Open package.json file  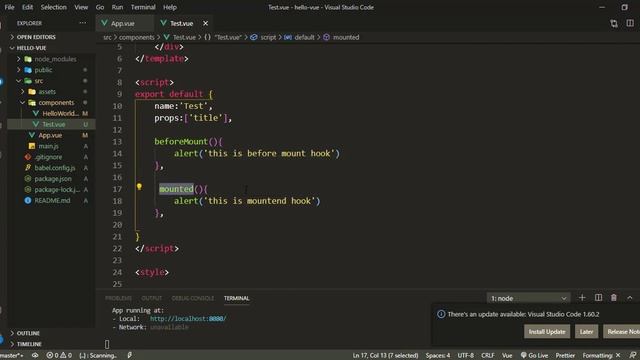[52, 178]
